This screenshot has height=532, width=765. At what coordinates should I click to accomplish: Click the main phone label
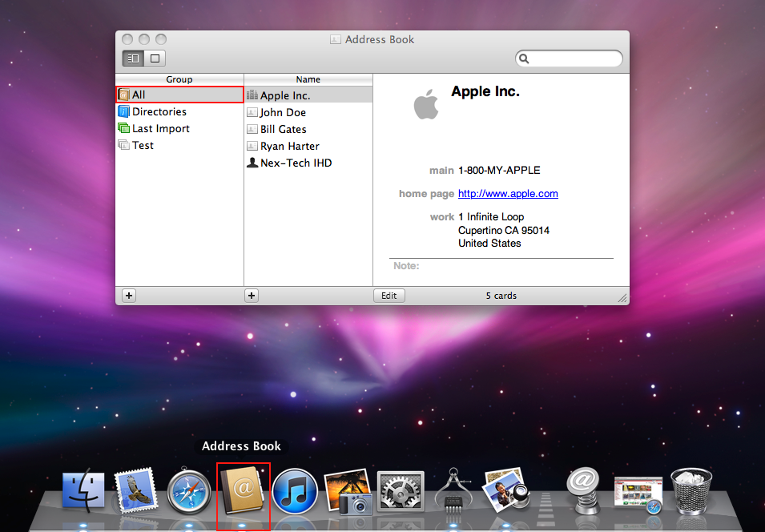441,171
